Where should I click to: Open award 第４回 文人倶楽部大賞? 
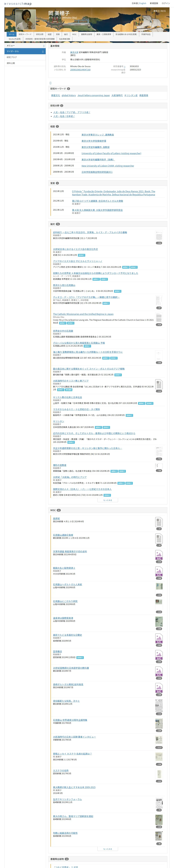point(97,210)
